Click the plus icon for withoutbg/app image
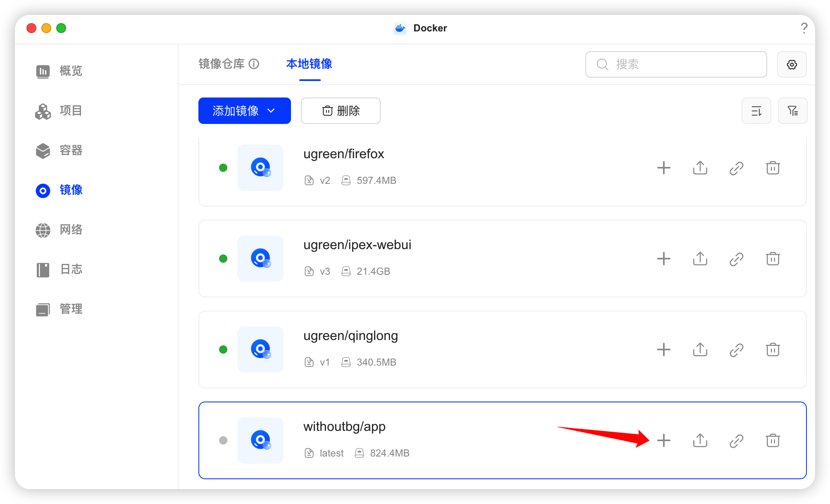The width and height of the screenshot is (830, 504). [663, 440]
